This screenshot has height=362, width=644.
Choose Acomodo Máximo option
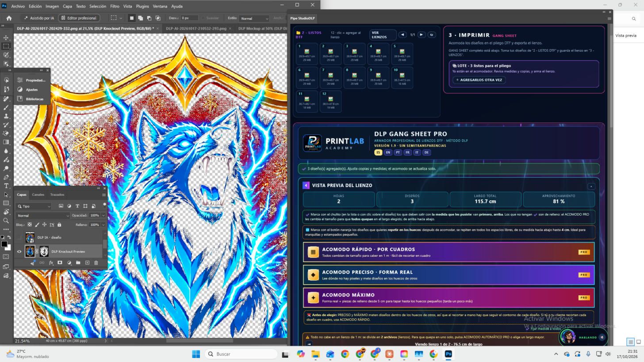point(448,297)
